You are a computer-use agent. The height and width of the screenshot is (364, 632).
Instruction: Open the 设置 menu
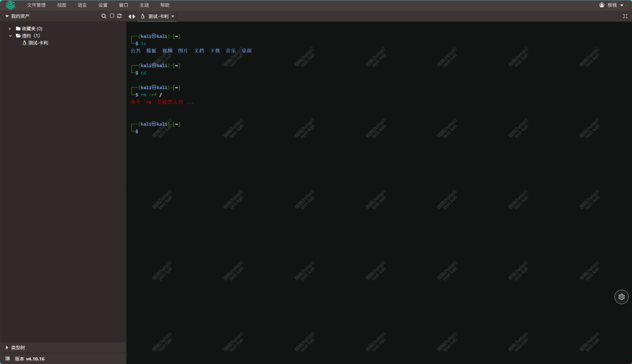[102, 5]
